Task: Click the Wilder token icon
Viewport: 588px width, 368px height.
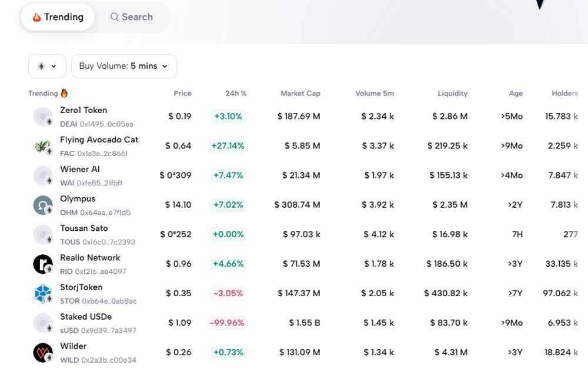Action: 43,353
